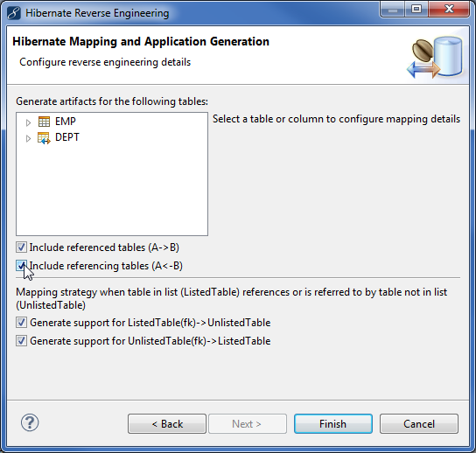Select the DEPT table entry
The width and height of the screenshot is (476, 453).
tap(67, 137)
